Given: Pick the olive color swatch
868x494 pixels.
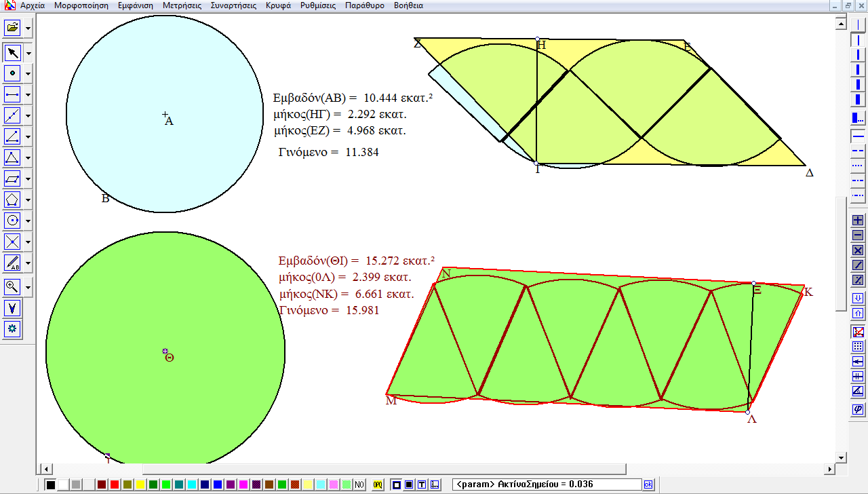Looking at the screenshot, I should [x=127, y=484].
